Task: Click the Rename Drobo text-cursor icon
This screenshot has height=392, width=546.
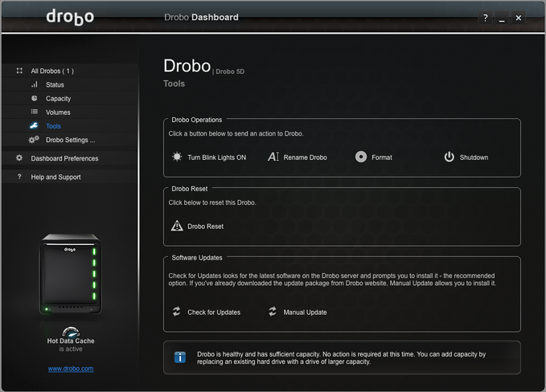Action: pyautogui.click(x=273, y=157)
